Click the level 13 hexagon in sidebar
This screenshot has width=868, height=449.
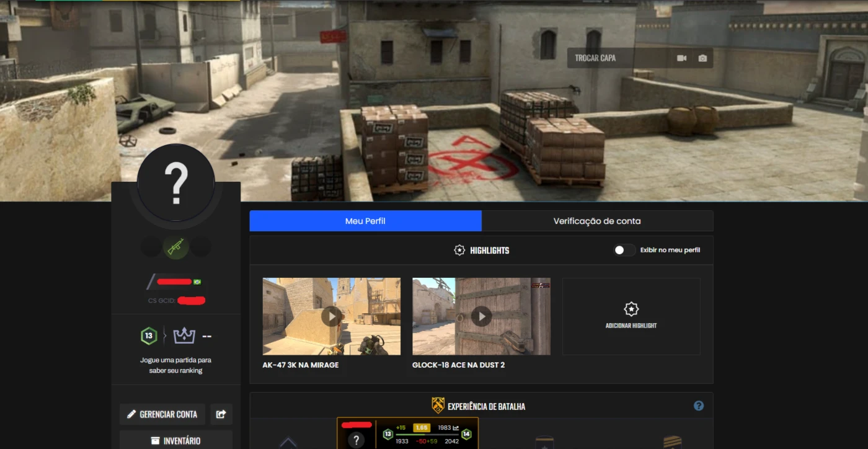[148, 336]
